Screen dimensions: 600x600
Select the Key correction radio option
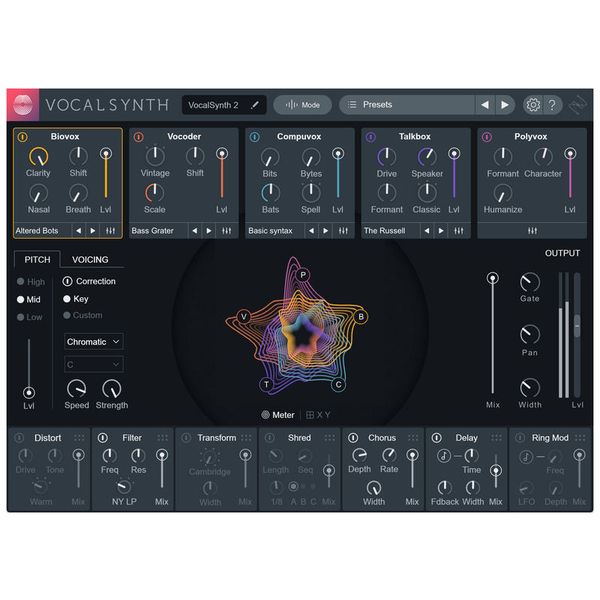[67, 298]
